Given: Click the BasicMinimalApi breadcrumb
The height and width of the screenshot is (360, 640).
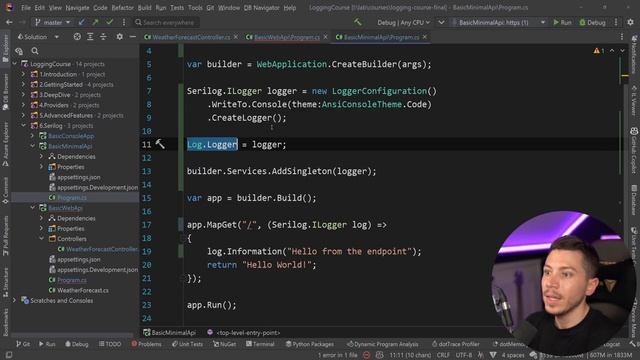Looking at the screenshot, I should click(x=169, y=333).
